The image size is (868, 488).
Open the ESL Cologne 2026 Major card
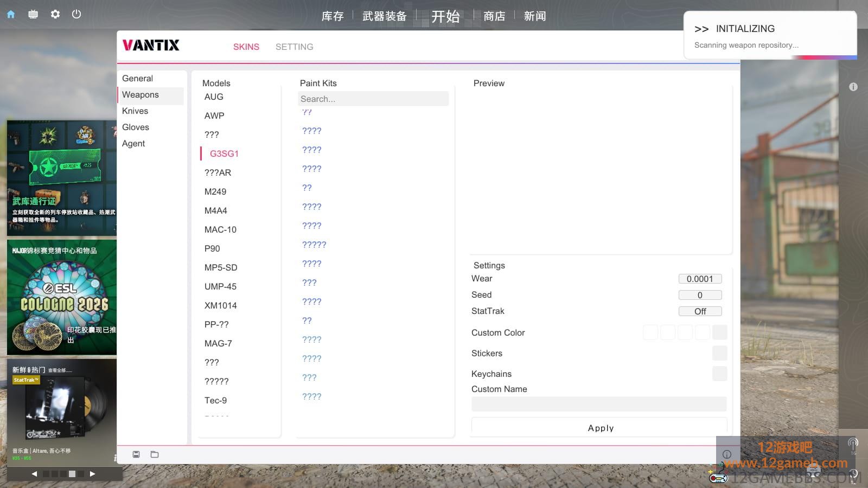point(62,297)
